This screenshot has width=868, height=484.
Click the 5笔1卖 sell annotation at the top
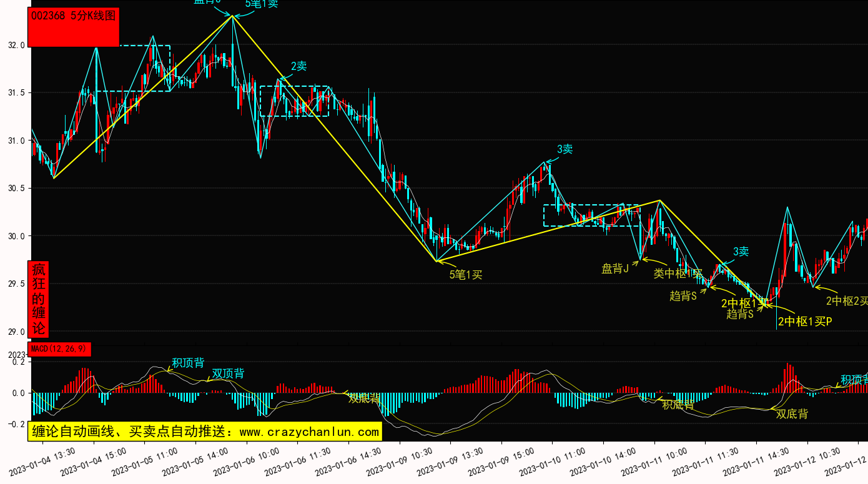(262, 4)
